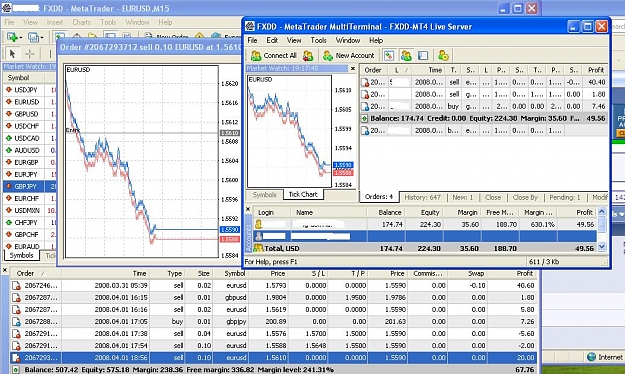The height and width of the screenshot is (374, 625).
Task: Open the Charts menu in MetaTrader window
Action: click(81, 22)
